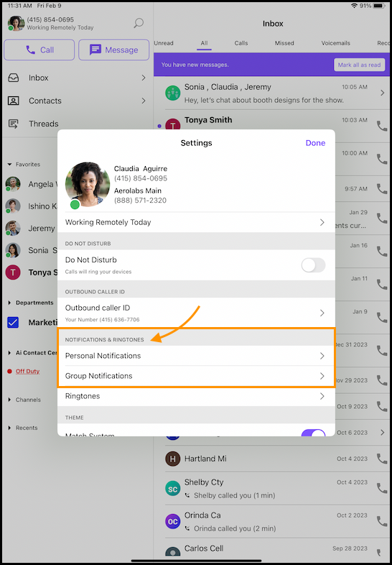The width and height of the screenshot is (392, 565).
Task: Open Outbound caller ID setting
Action: [x=196, y=313]
